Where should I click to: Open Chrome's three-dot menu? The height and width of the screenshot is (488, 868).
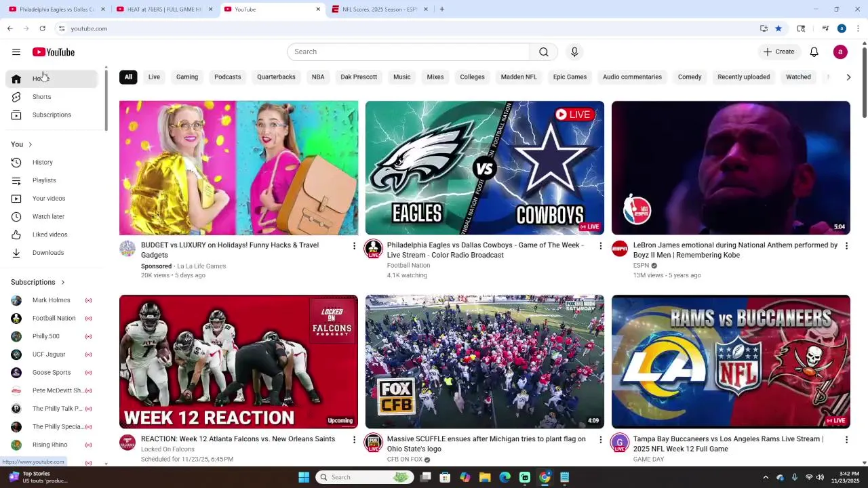point(858,28)
